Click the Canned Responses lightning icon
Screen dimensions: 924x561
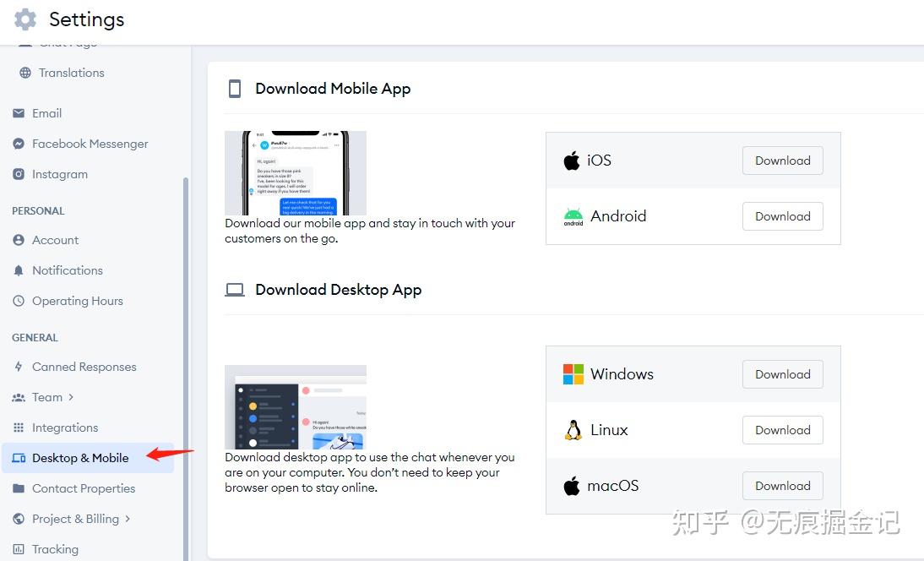pyautogui.click(x=19, y=367)
